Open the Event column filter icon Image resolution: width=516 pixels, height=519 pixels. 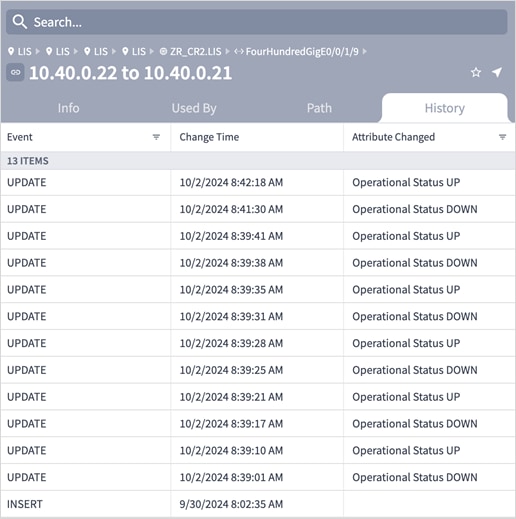coord(156,137)
